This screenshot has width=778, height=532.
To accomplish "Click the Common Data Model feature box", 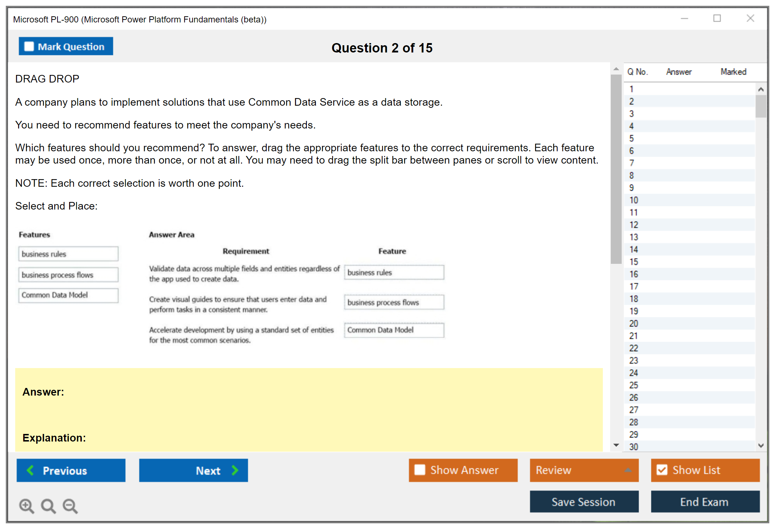I will tap(68, 295).
